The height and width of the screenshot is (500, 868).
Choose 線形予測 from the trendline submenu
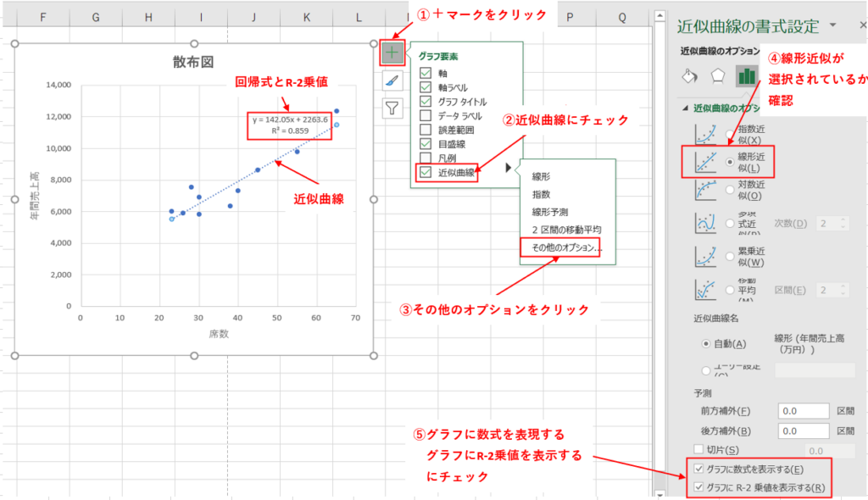point(551,212)
